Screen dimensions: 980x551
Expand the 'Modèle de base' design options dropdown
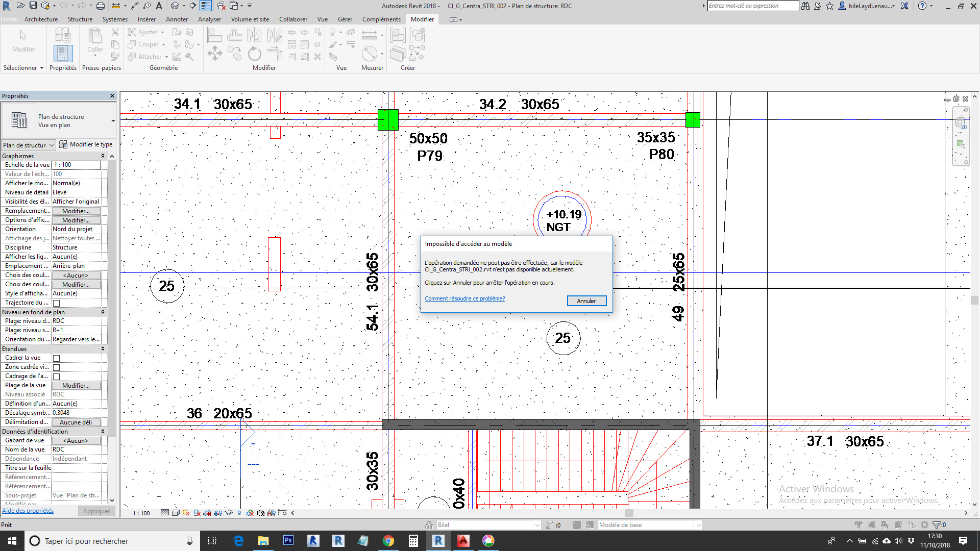point(698,525)
